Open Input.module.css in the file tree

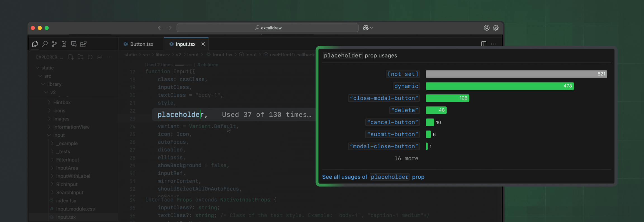point(75,209)
